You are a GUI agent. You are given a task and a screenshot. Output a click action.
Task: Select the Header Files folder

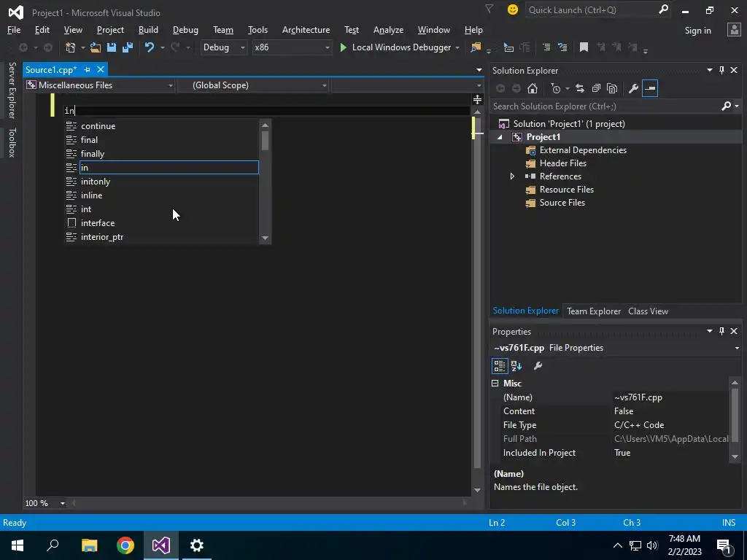[562, 163]
